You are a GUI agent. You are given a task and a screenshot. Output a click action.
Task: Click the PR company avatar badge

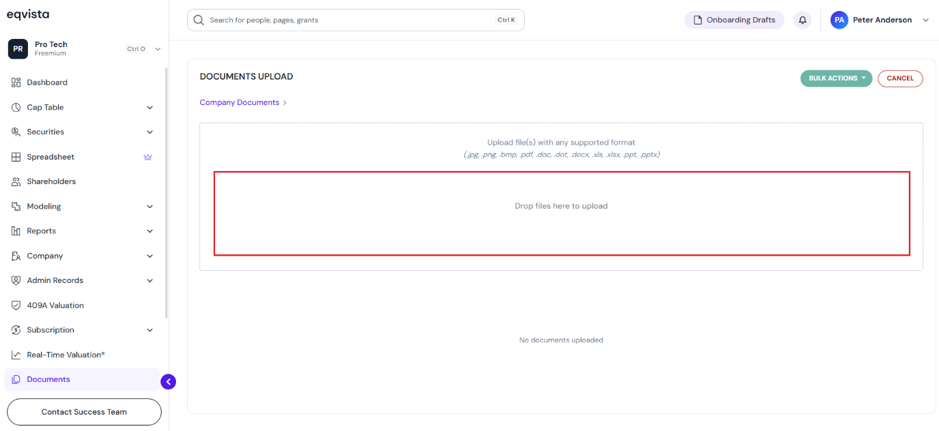[18, 49]
